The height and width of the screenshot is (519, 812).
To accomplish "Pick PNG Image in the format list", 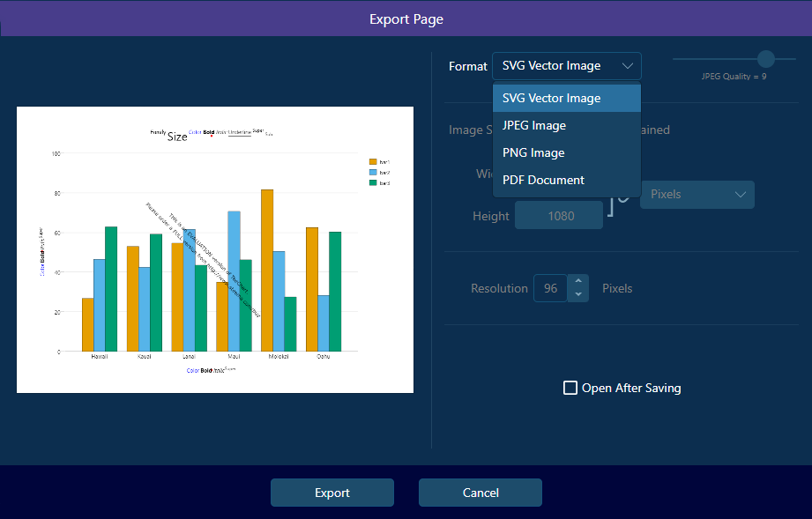I will point(567,153).
